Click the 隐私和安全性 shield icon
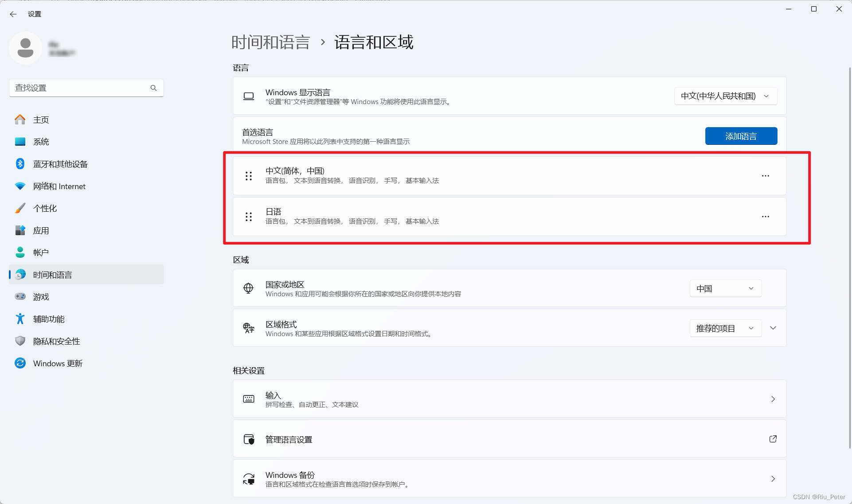 coord(20,341)
